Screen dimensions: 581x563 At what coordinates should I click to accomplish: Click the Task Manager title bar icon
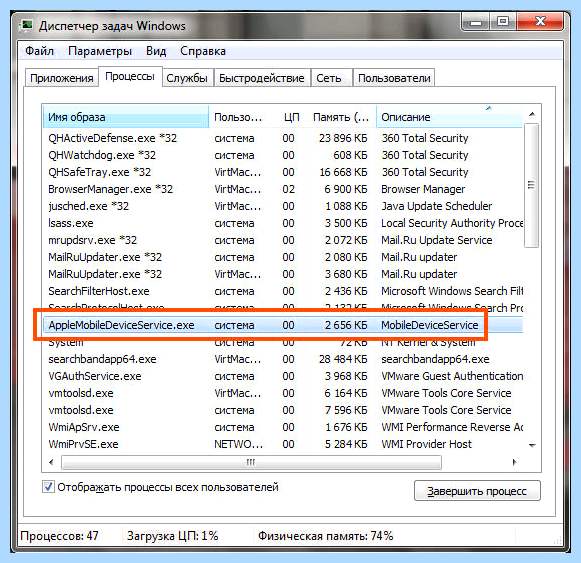pos(27,26)
